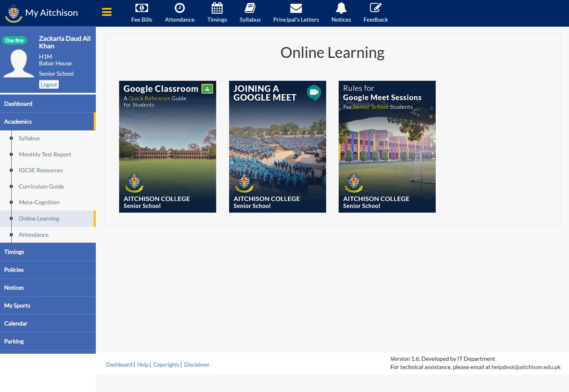Viewport: 569px width, 392px height.
Task: Open the Copyrights footer link
Action: coord(166,365)
